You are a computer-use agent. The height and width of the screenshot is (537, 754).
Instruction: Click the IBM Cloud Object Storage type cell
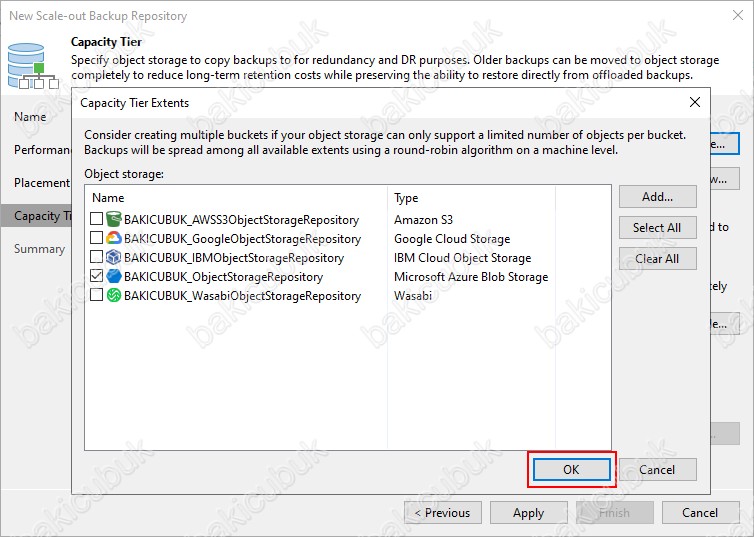(x=463, y=258)
